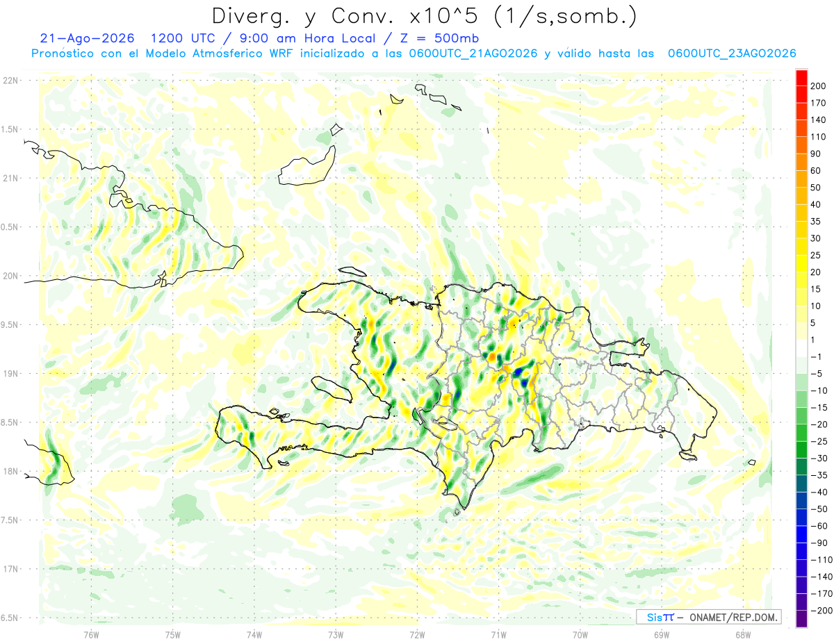The image size is (834, 644).
Task: Click the color scale value "140"
Action: [x=819, y=119]
